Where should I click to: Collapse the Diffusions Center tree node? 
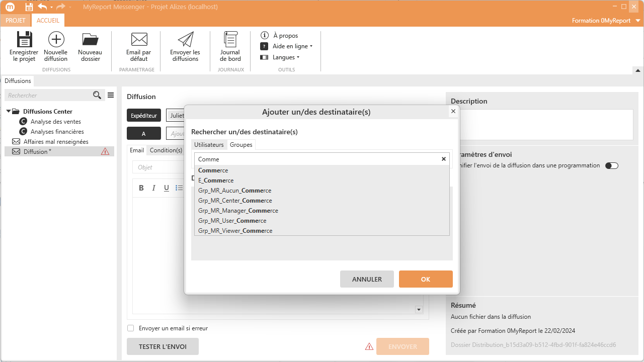9,112
